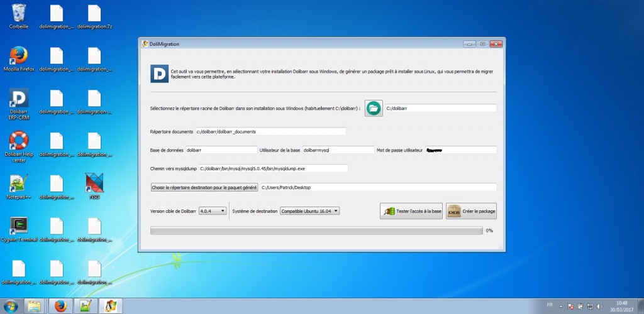The image size is (644, 314).
Task: Click the network tray icon
Action: tap(590, 306)
